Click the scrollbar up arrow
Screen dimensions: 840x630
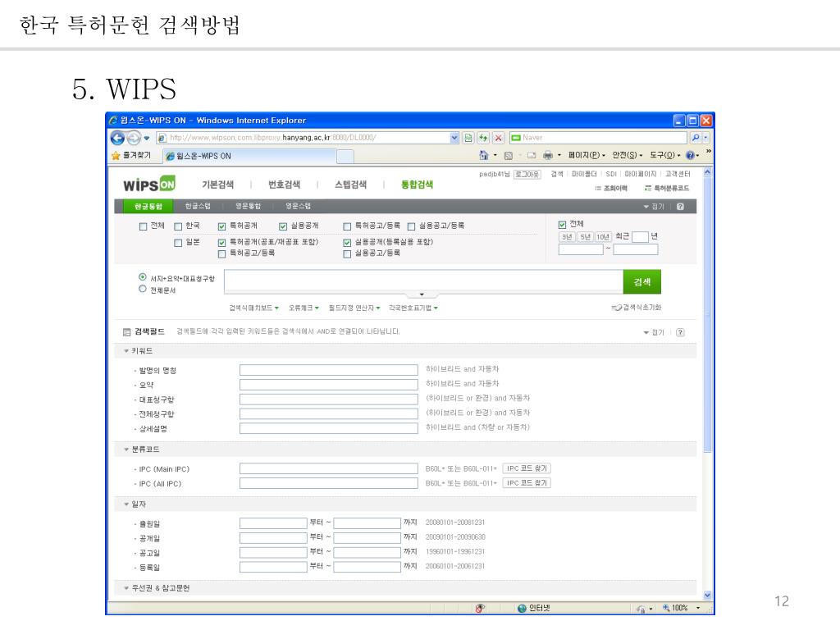pos(707,172)
